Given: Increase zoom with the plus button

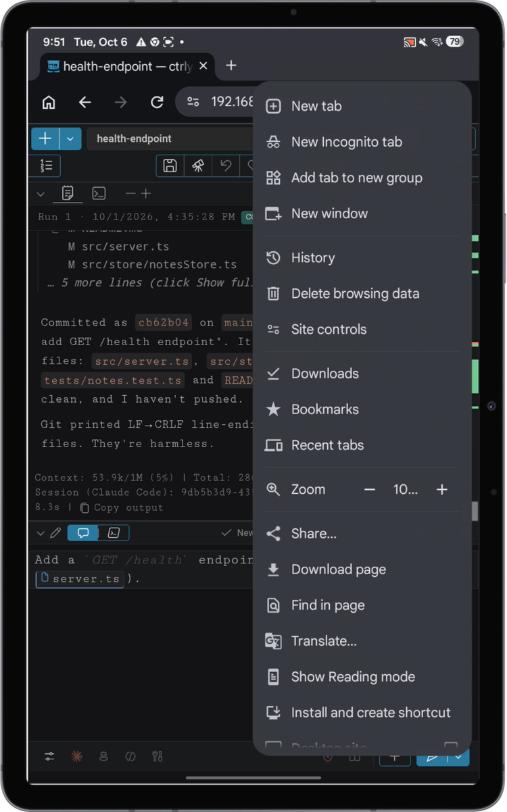Looking at the screenshot, I should 442,490.
